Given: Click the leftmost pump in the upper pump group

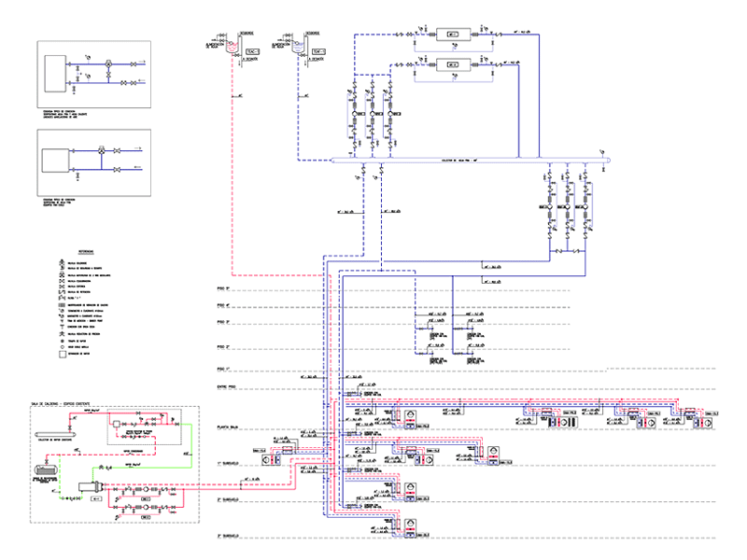Looking at the screenshot, I should pos(356,115).
